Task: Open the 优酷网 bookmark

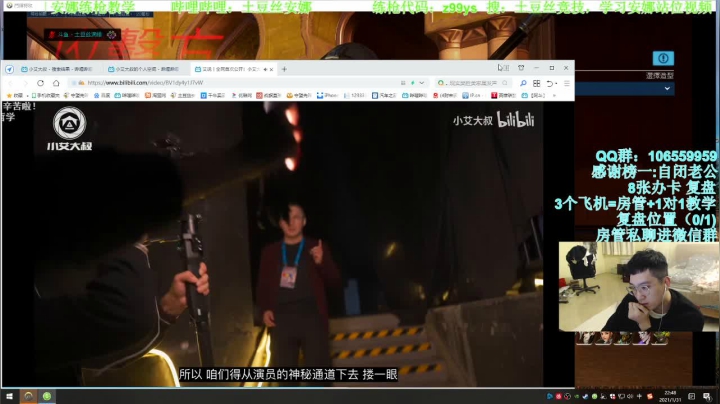Action: [242, 95]
